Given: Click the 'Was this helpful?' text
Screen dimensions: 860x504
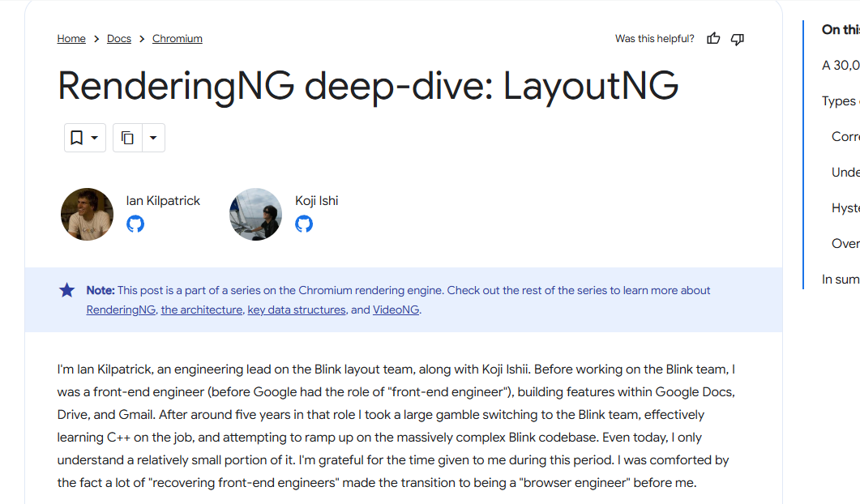Looking at the screenshot, I should pyautogui.click(x=654, y=38).
